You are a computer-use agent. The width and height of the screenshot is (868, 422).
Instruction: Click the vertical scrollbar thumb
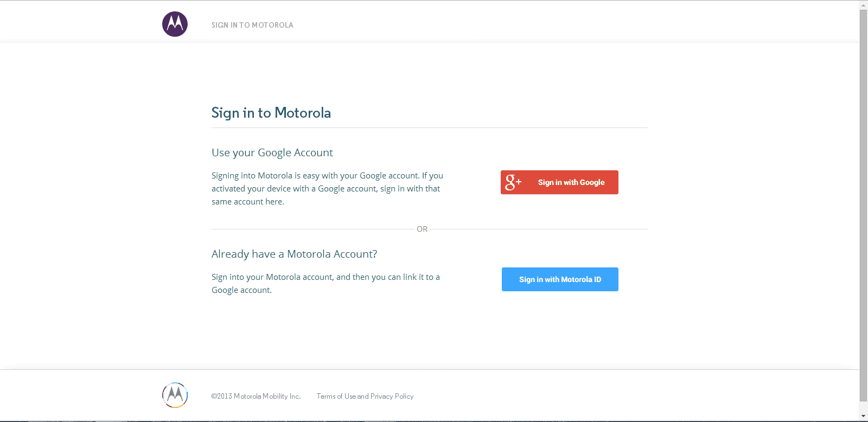(x=864, y=206)
